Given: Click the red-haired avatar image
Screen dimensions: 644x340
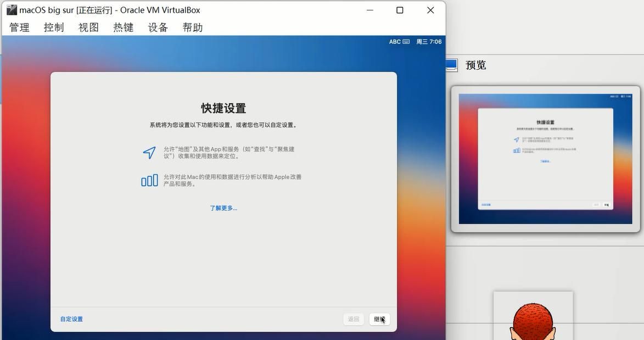Looking at the screenshot, I should point(533,319).
